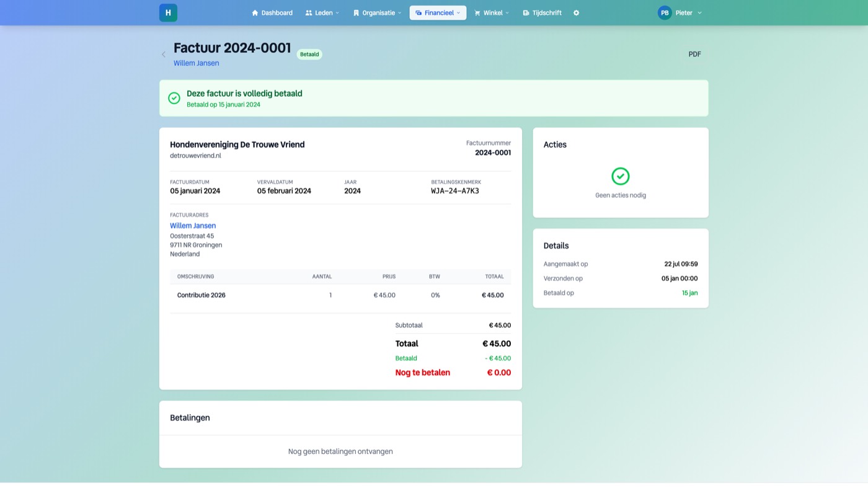
Task: Click the 'Betaald op 15 januari 2024' banner text
Action: click(224, 105)
